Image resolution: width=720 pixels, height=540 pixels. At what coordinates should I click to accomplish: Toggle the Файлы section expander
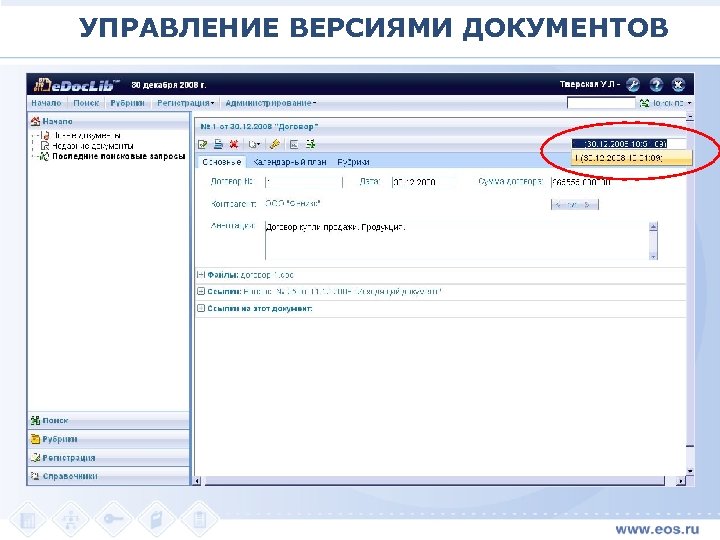point(201,275)
